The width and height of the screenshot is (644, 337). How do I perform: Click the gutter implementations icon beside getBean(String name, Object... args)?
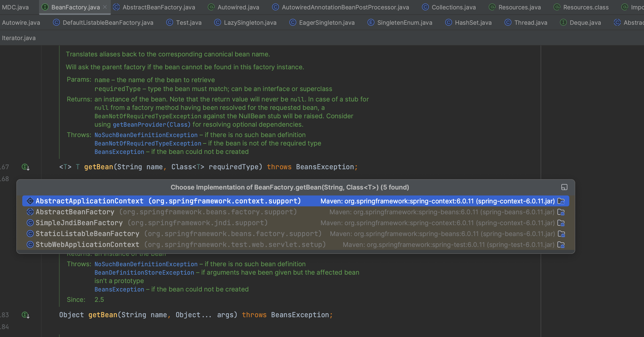25,315
